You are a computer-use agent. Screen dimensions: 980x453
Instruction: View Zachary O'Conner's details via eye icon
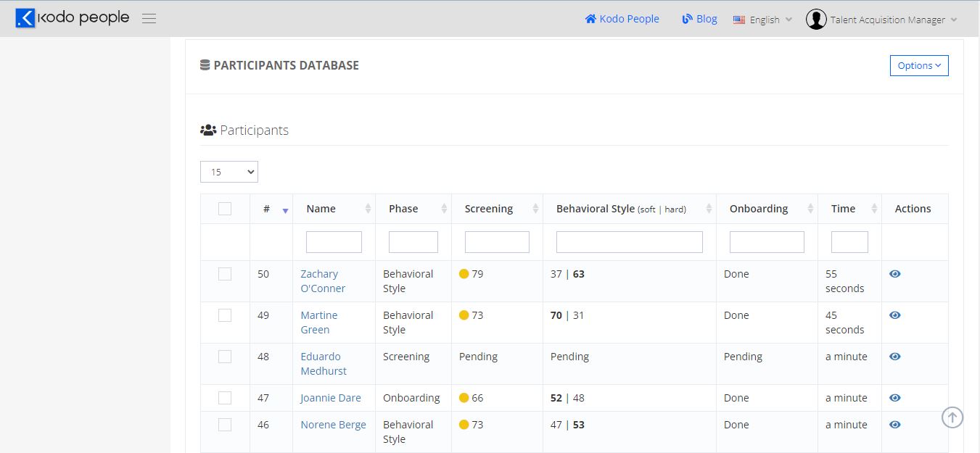(894, 273)
